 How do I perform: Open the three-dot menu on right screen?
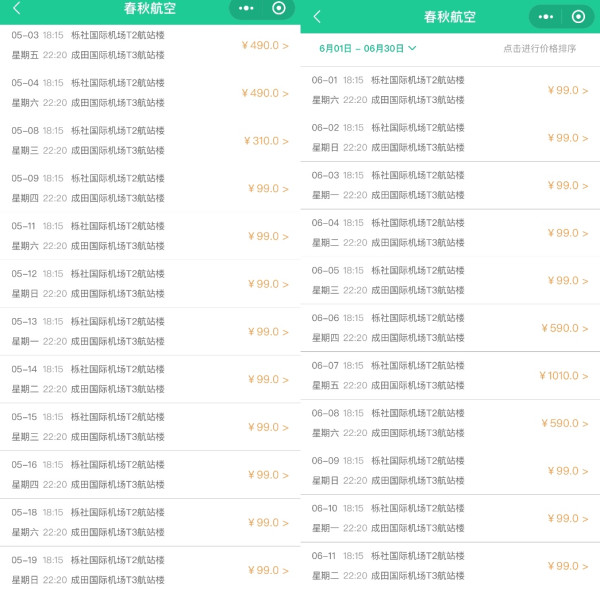coord(546,16)
